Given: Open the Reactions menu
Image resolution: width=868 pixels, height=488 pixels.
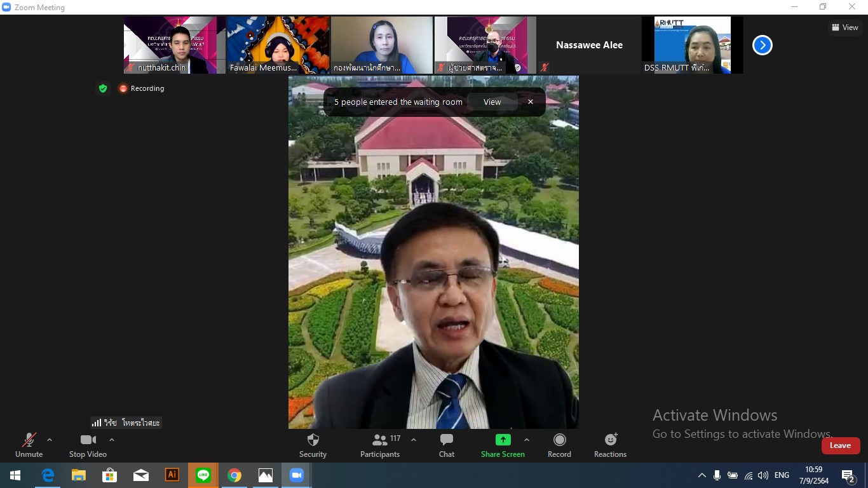Looking at the screenshot, I should click(x=610, y=445).
